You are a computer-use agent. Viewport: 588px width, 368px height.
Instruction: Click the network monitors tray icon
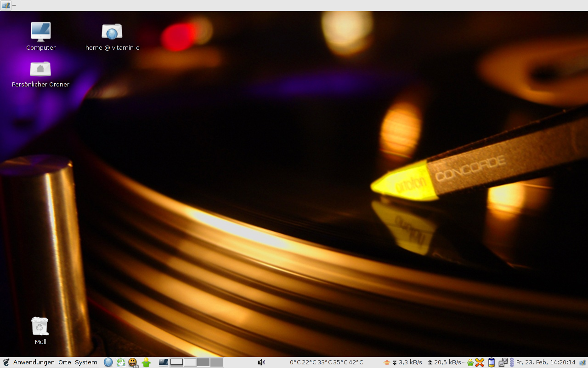coord(503,362)
